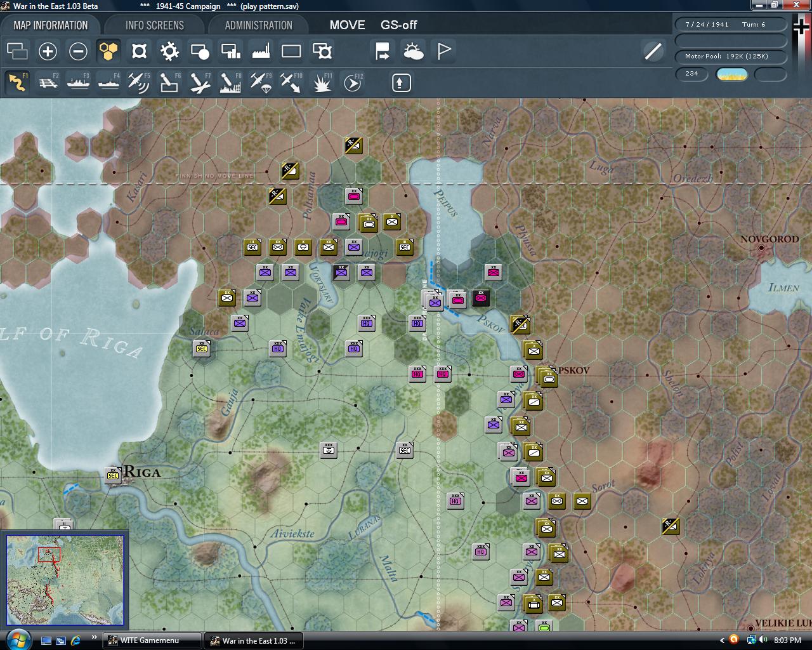Expand hidden tray icons arrow
Screen dimensions: 812x650
click(722, 640)
